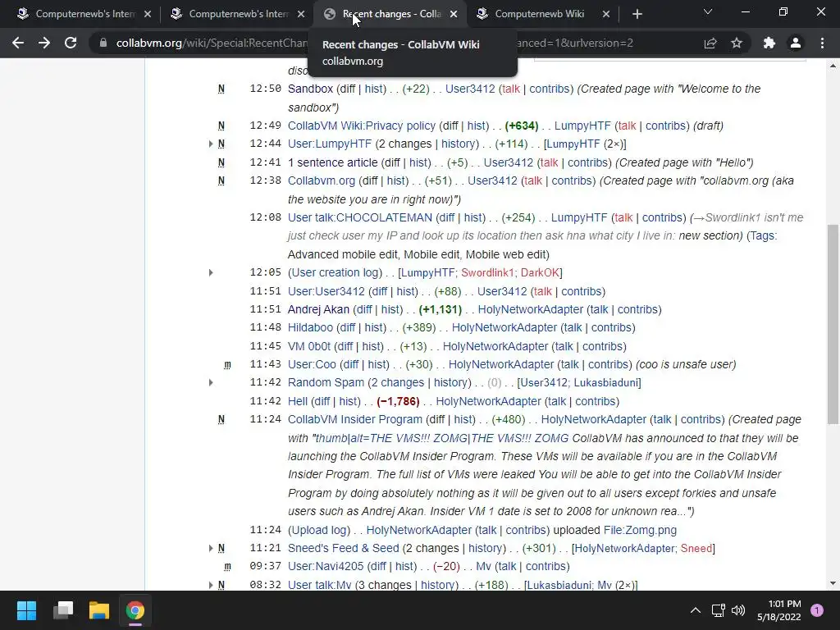840x630 pixels.
Task: Open the Hildaboo page link
Action: point(310,327)
